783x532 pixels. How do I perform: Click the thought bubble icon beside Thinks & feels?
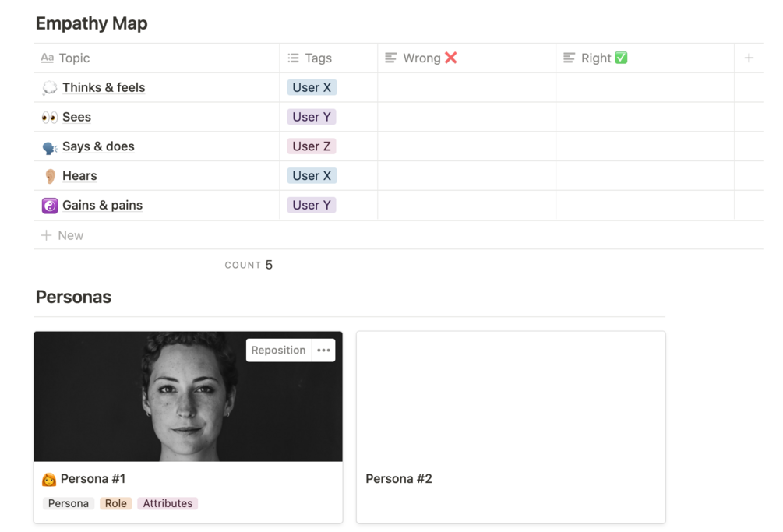tap(50, 88)
